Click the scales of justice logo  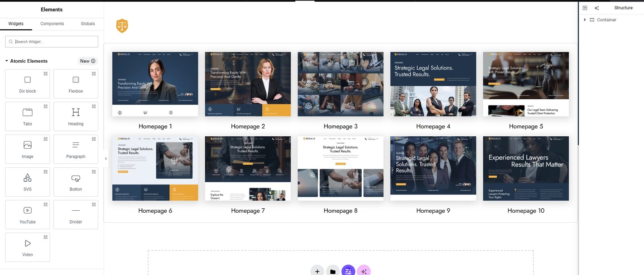pos(122,26)
